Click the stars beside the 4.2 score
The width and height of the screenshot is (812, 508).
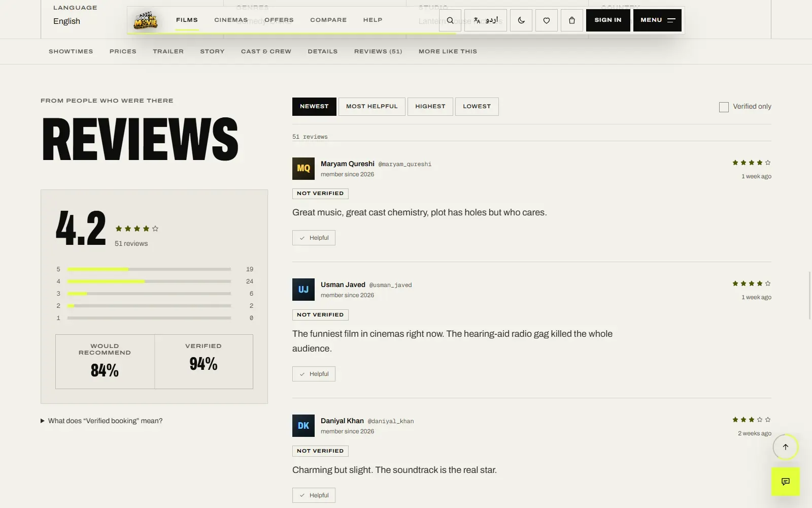[137, 229]
